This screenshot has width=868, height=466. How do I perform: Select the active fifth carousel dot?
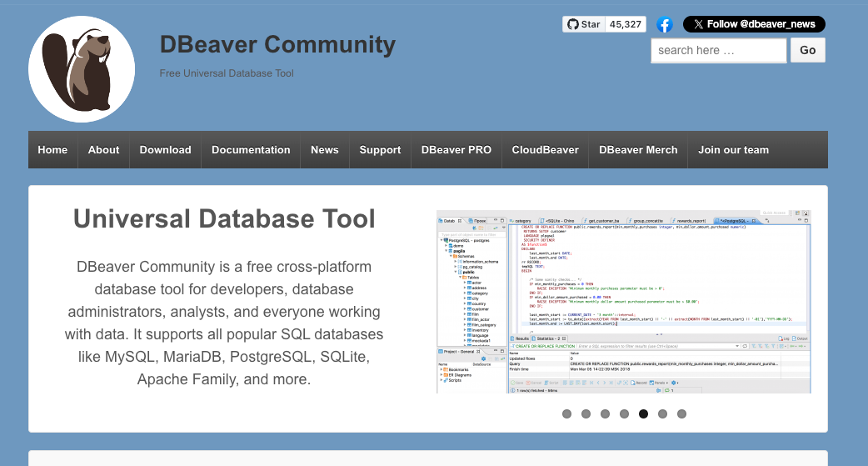point(643,414)
